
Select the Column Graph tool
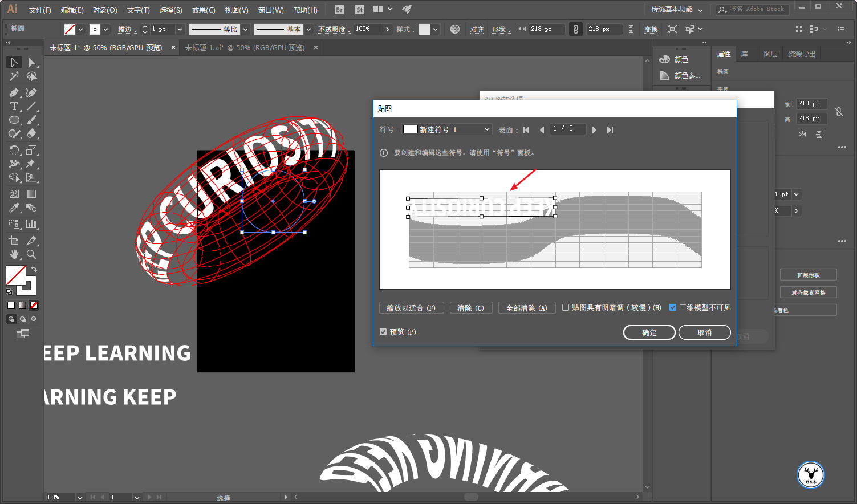[32, 224]
